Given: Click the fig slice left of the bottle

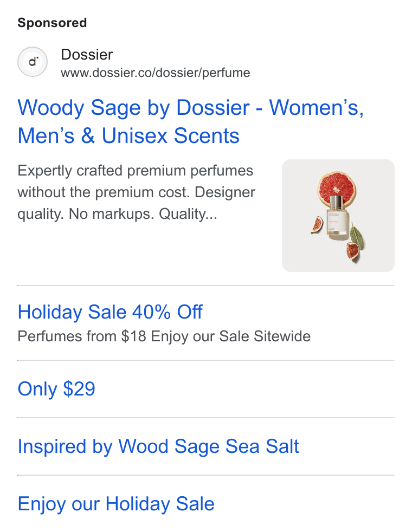Looking at the screenshot, I should pyautogui.click(x=317, y=225).
